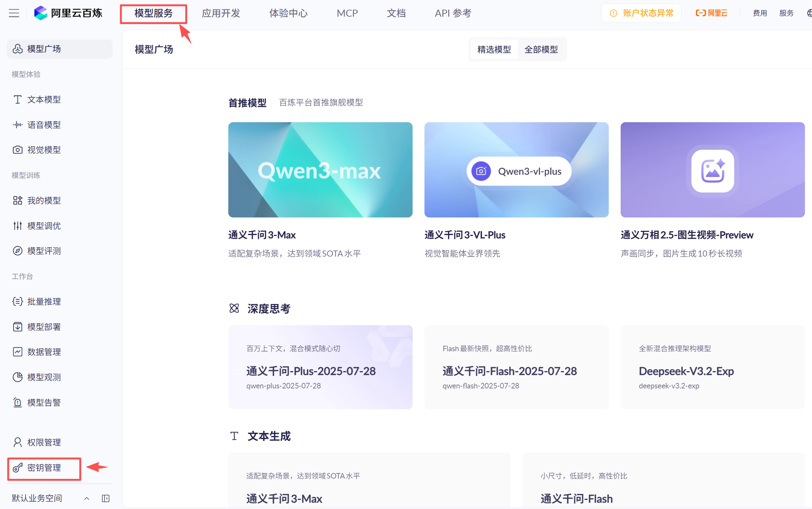Open 语音模型 speech model section

[18, 124]
